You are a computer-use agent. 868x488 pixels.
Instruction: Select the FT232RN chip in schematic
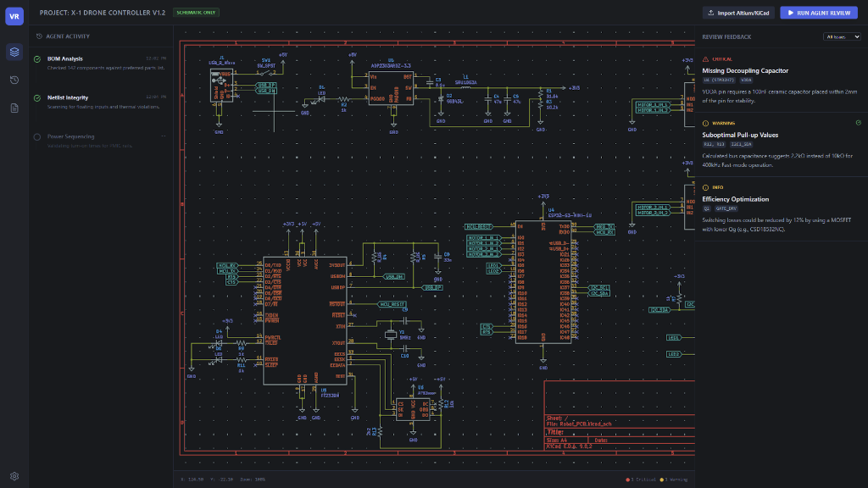coord(305,321)
